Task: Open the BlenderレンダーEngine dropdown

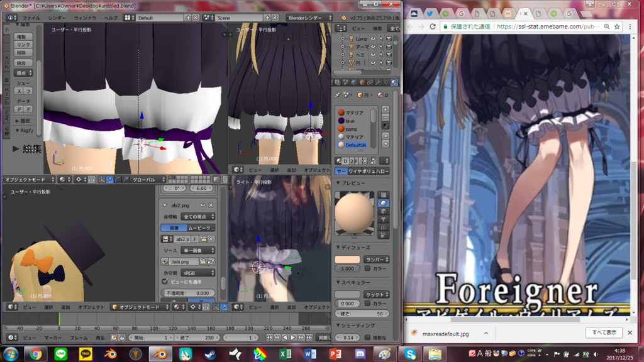Action: pyautogui.click(x=309, y=18)
